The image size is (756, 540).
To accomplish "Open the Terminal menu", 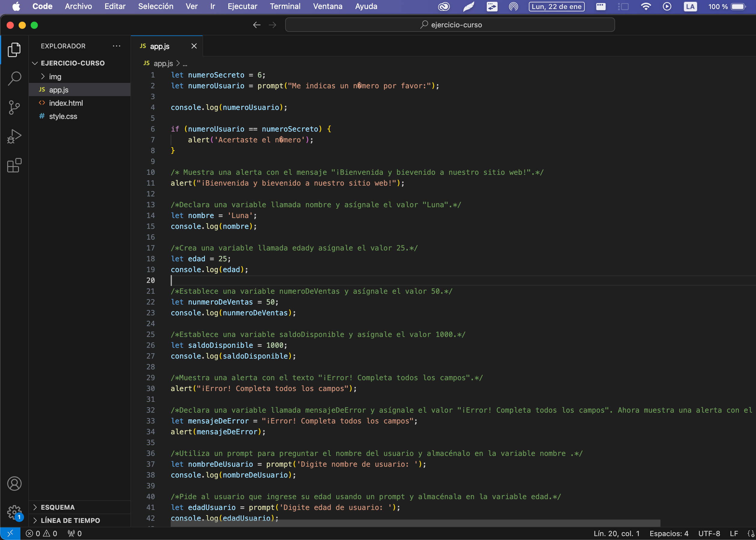I will pyautogui.click(x=285, y=6).
